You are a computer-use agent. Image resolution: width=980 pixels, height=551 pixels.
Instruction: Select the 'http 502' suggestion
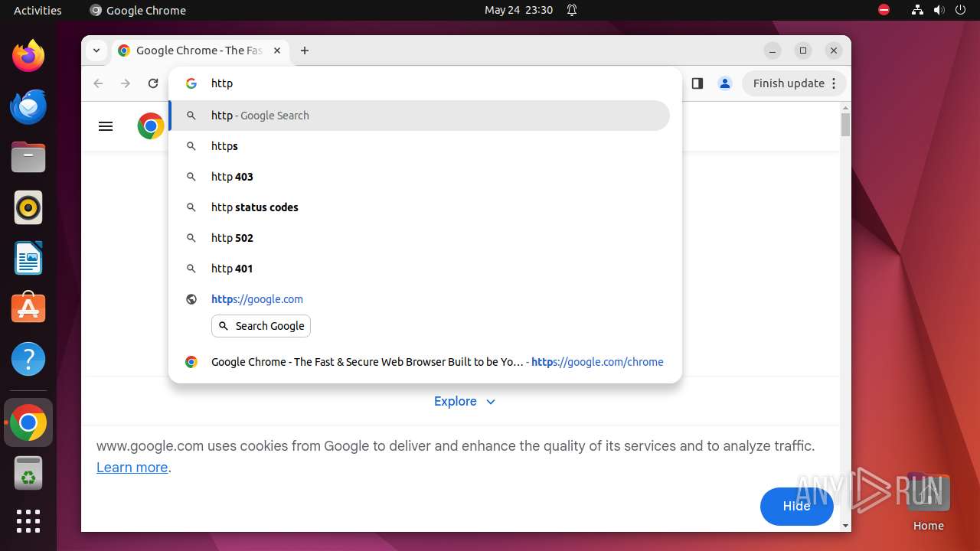point(420,238)
